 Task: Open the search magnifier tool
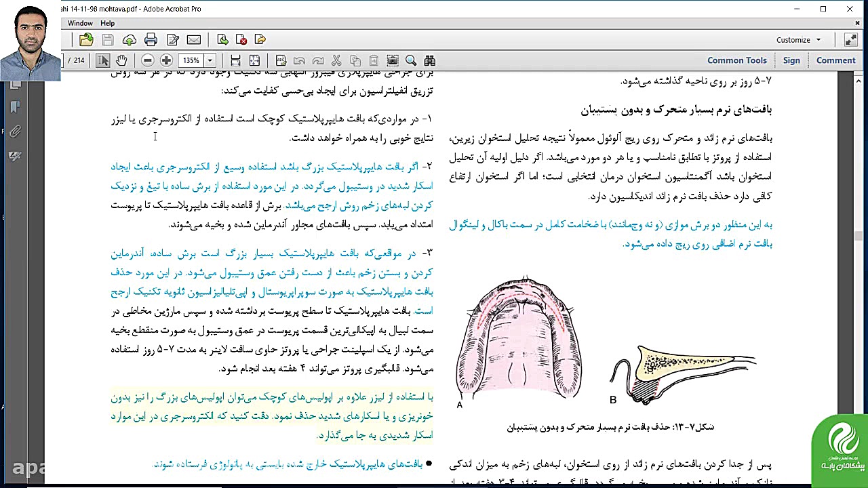(410, 60)
